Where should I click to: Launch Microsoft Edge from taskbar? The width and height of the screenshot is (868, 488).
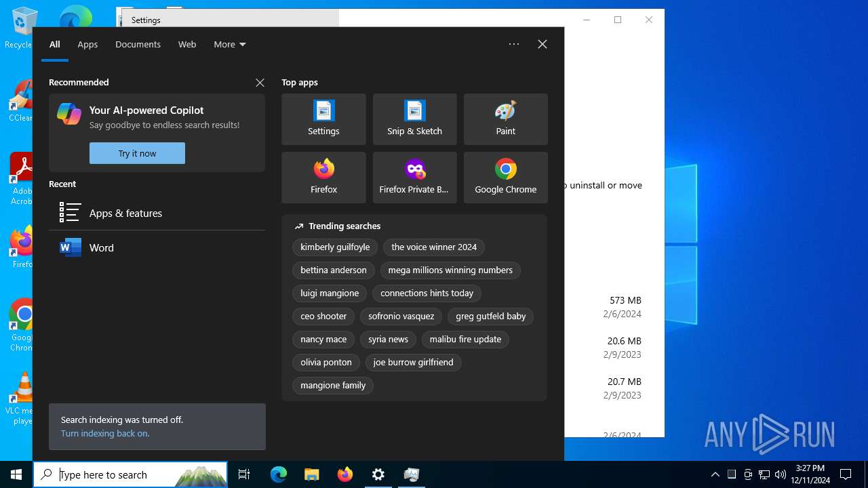(279, 474)
